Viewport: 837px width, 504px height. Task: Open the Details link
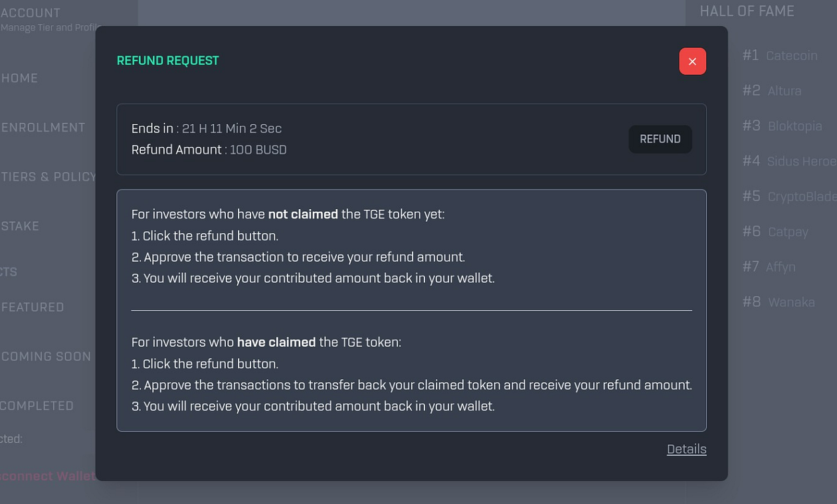(x=686, y=450)
